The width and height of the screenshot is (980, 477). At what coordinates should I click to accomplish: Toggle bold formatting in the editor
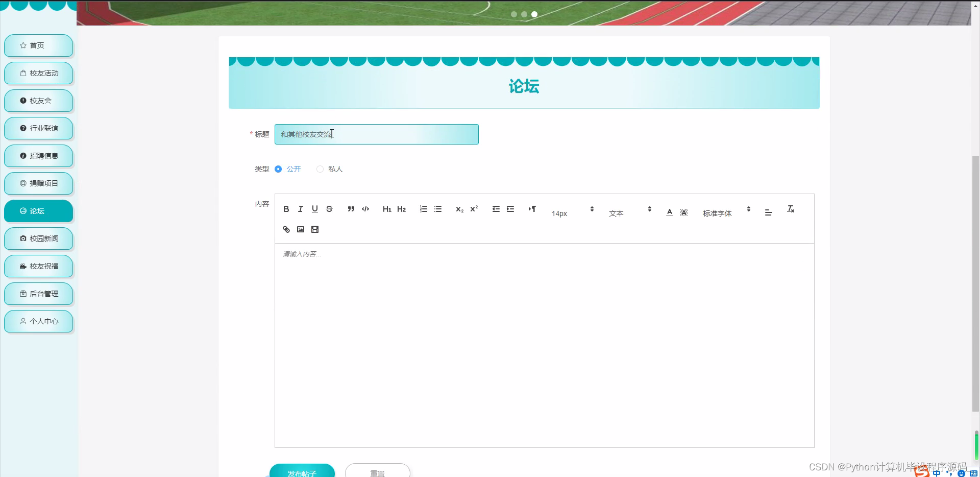click(x=286, y=209)
